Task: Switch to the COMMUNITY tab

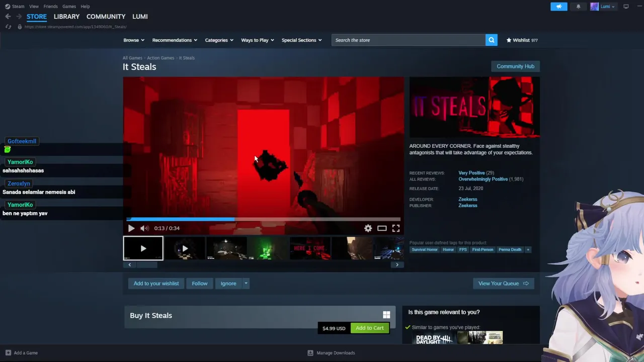Action: (x=106, y=17)
